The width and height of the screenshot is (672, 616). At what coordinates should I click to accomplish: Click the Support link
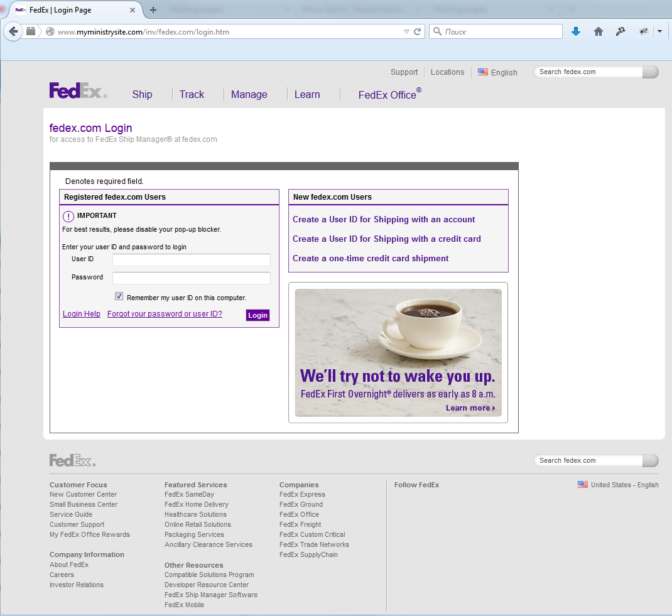(404, 72)
